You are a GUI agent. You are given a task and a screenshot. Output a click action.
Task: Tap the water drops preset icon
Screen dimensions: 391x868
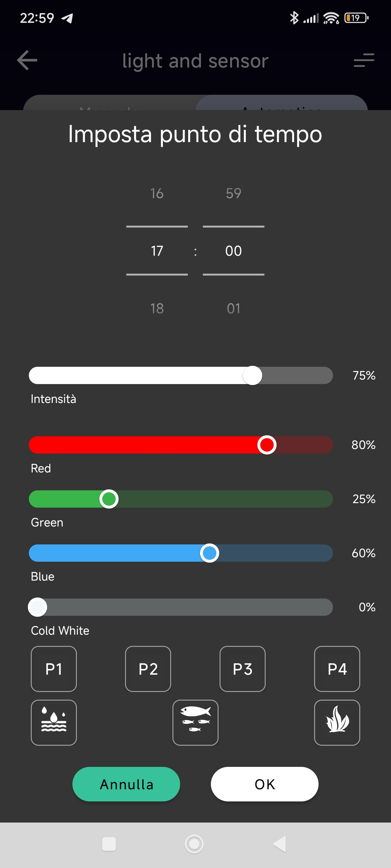click(x=54, y=722)
